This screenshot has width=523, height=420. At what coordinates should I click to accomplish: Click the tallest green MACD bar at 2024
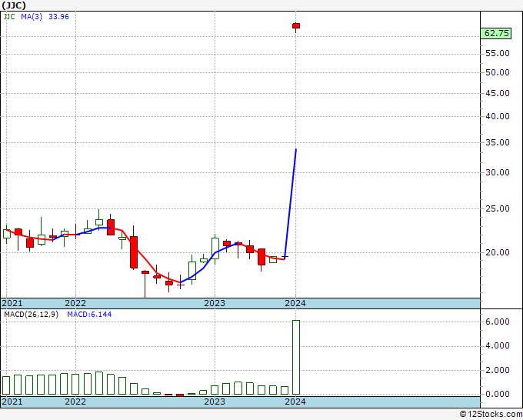(296, 357)
